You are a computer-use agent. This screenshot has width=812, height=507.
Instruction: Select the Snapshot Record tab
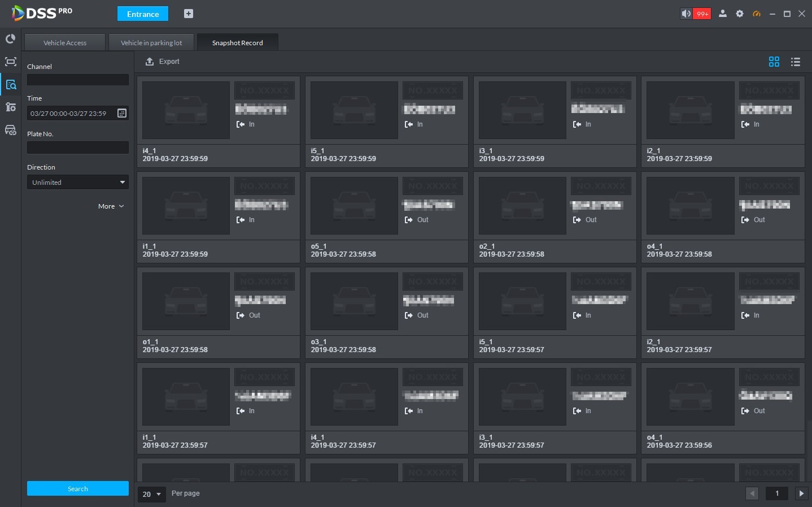click(x=238, y=42)
